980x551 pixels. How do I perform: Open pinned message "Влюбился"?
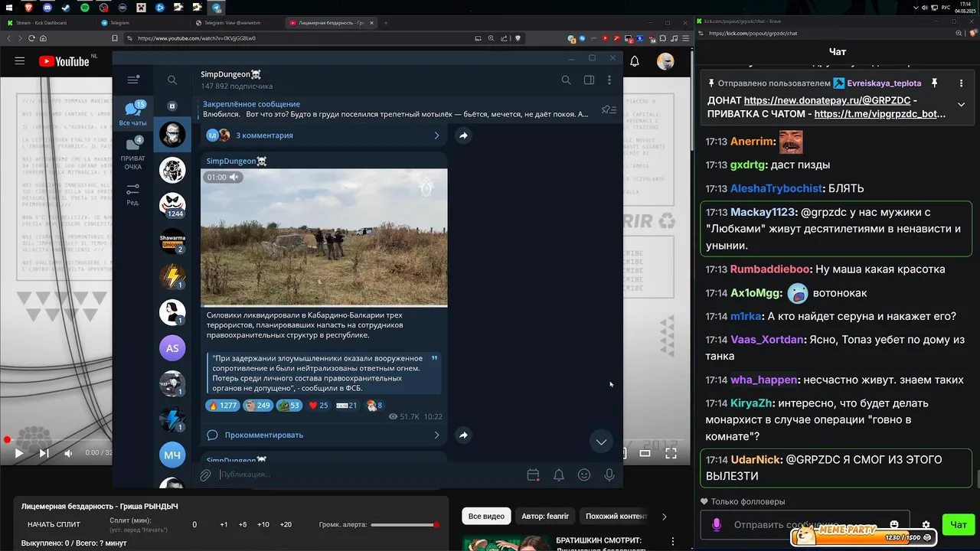coord(396,109)
